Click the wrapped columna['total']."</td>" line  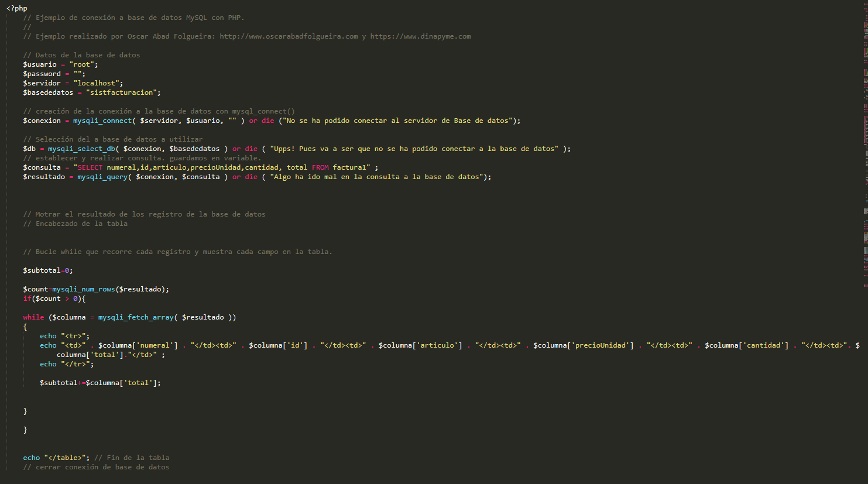(111, 355)
